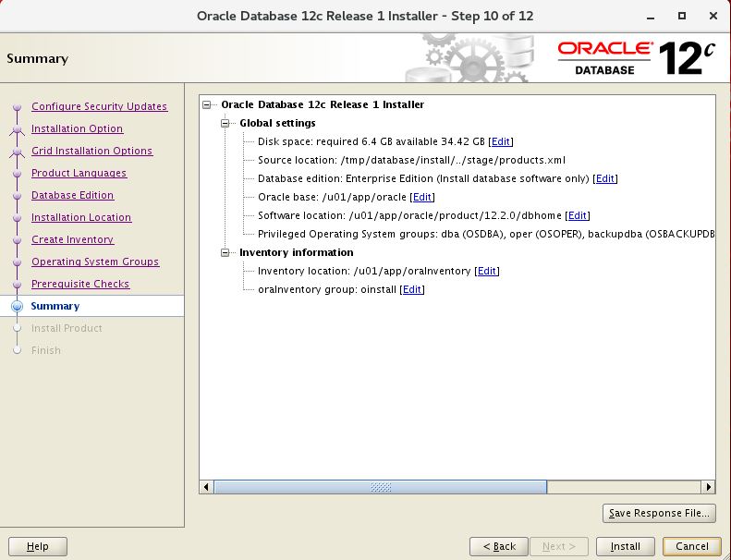
Task: Click the Create Inventory step bullet
Action: click(x=18, y=240)
